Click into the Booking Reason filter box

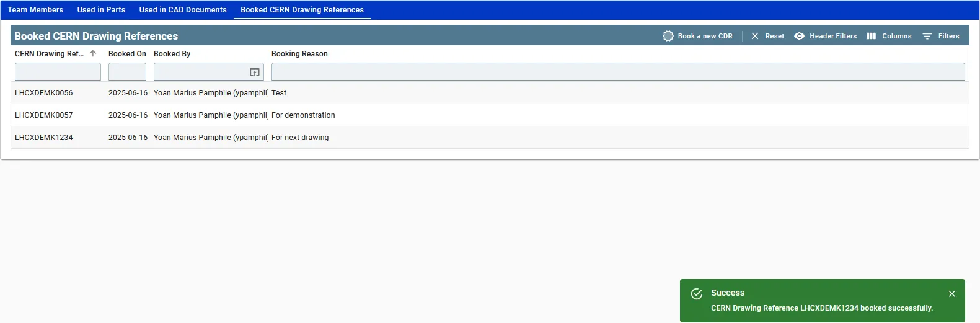click(x=618, y=72)
